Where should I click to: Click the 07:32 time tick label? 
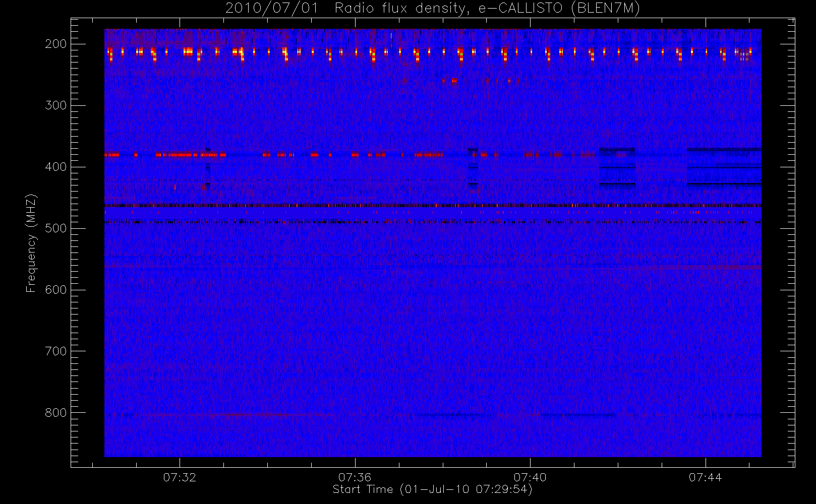180,477
